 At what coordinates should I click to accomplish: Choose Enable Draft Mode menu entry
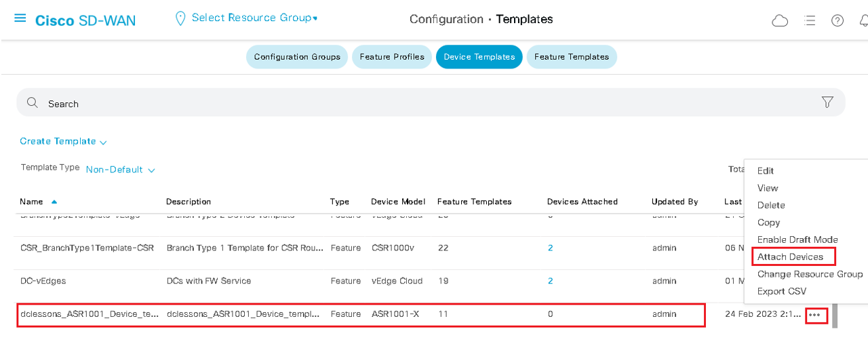(797, 240)
